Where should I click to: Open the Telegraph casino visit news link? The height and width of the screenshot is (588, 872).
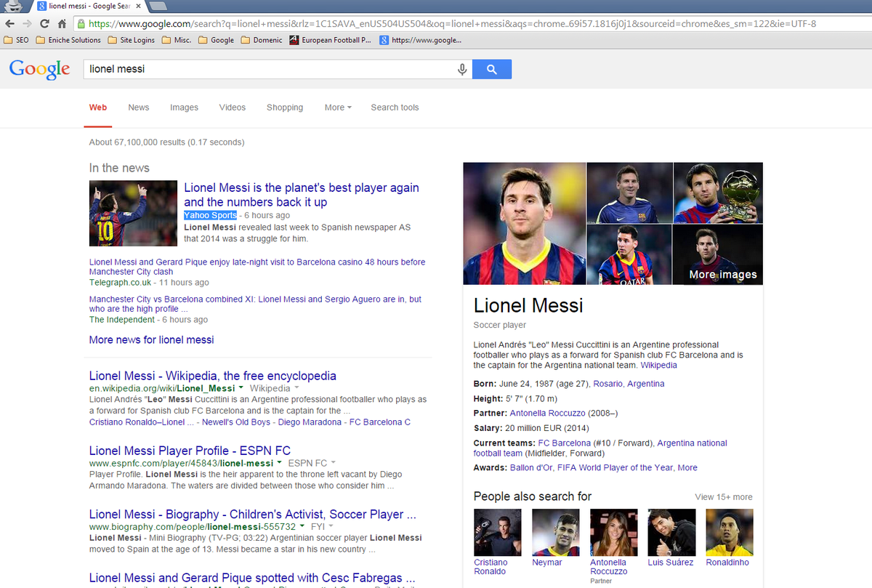257,267
